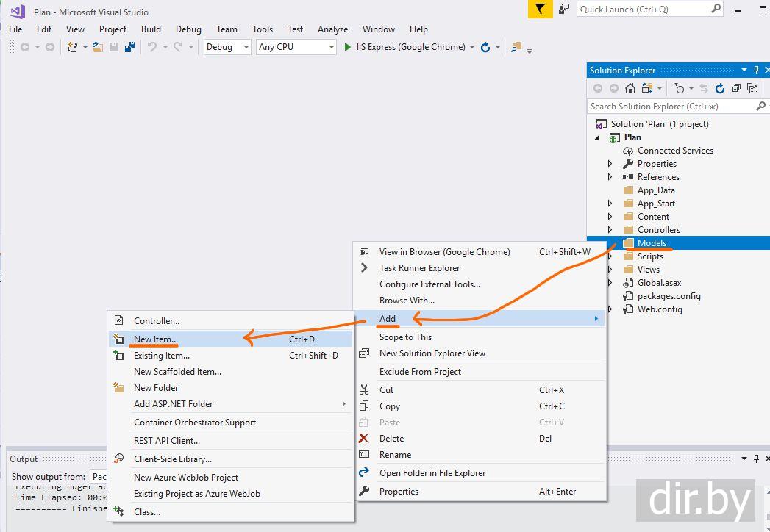Image resolution: width=770 pixels, height=532 pixels.
Task: Open the Analyze menu in menu bar
Action: [x=332, y=29]
